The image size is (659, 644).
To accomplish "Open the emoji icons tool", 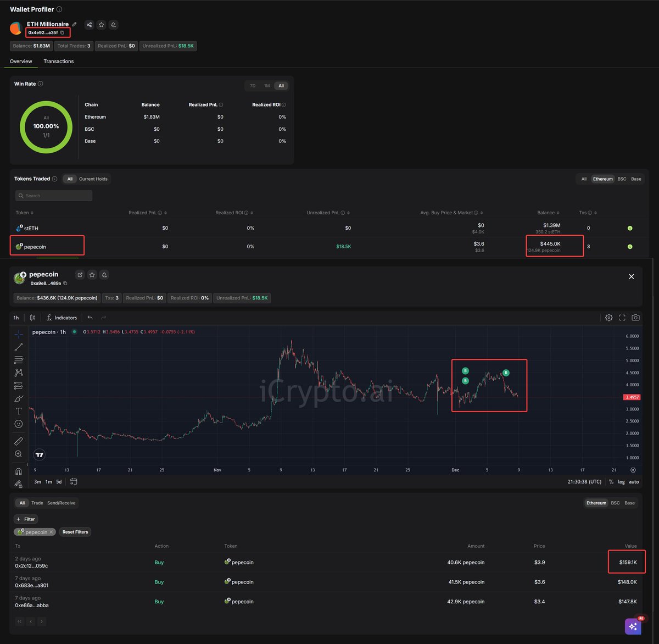I will 19,424.
